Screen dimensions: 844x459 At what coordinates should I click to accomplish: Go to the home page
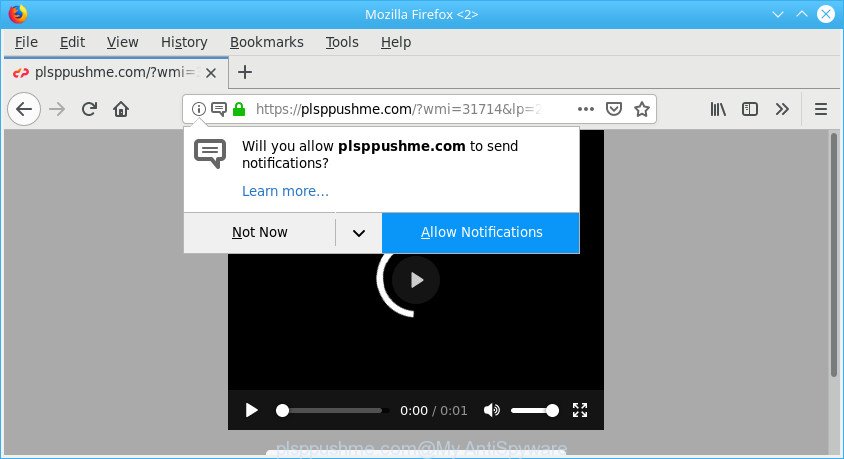point(121,109)
